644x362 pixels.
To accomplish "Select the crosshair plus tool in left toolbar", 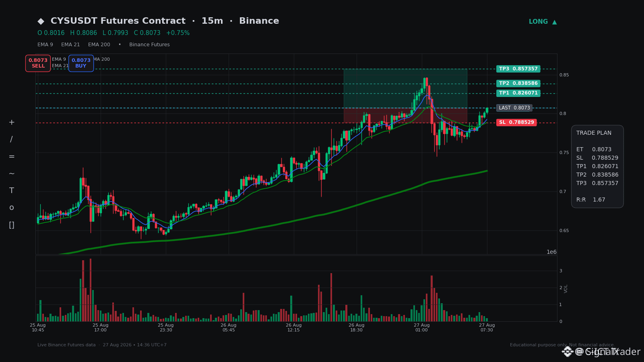I will [11, 122].
